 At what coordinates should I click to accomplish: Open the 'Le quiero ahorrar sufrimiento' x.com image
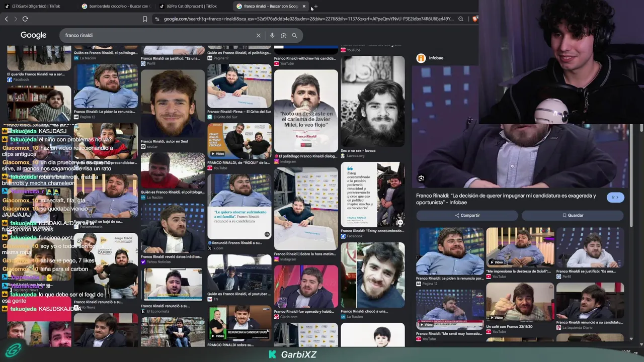click(x=239, y=206)
